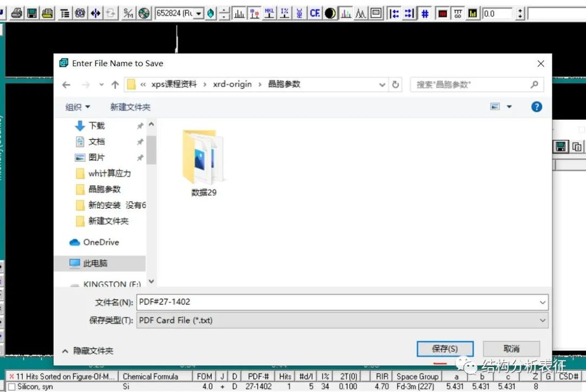Image resolution: width=586 pixels, height=392 pixels.
Task: Refresh the 晶胞参数 folder view
Action: 396,85
